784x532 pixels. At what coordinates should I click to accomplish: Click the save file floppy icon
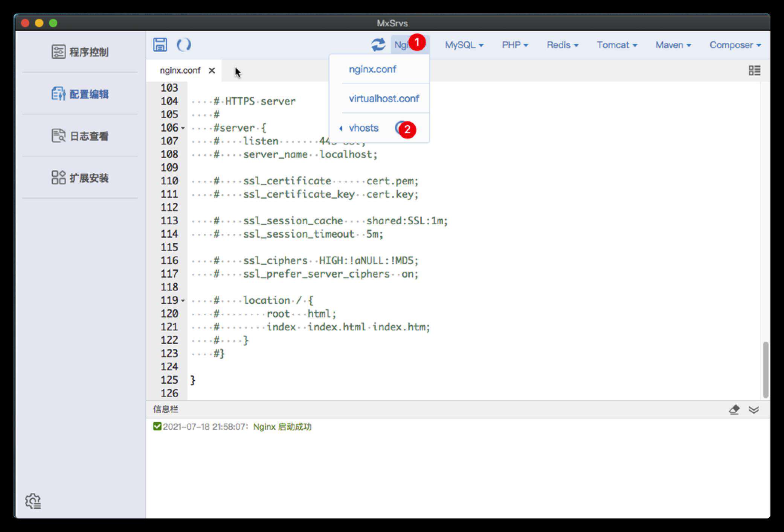[x=160, y=45]
